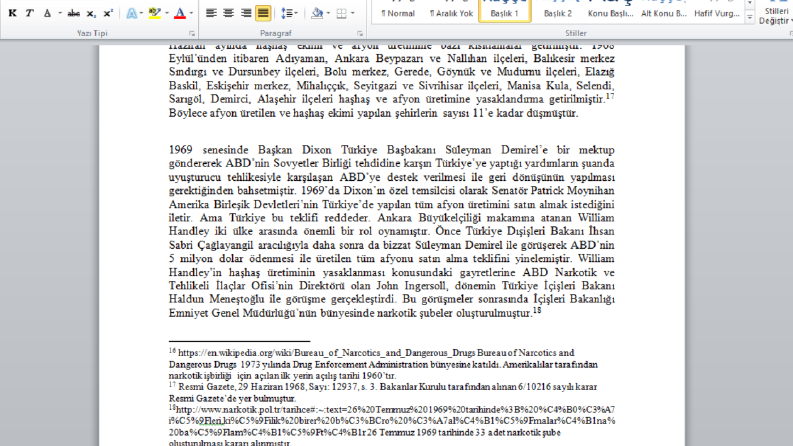The image size is (793, 446).
Task: Open the shading color dropdown arrow
Action: coord(328,13)
